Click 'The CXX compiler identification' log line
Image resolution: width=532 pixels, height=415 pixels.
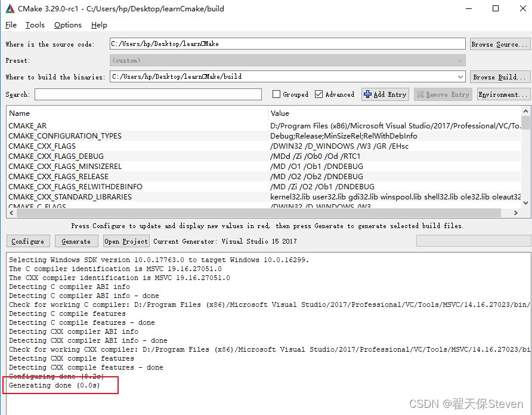pos(119,278)
